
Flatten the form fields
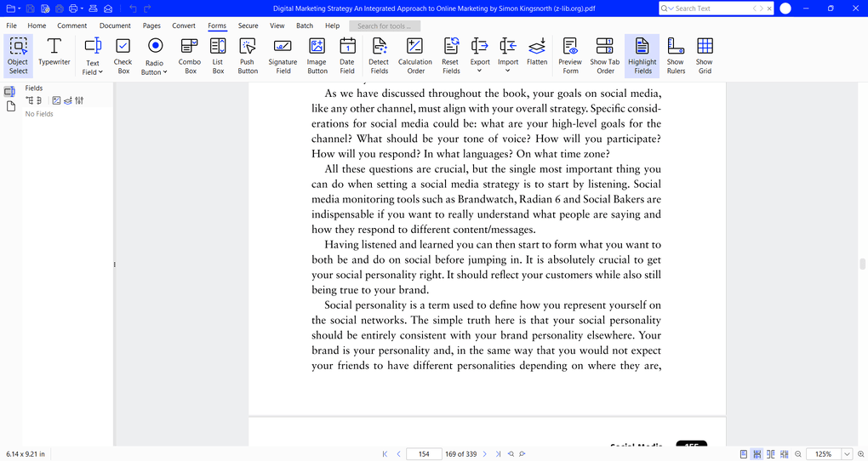[537, 52]
